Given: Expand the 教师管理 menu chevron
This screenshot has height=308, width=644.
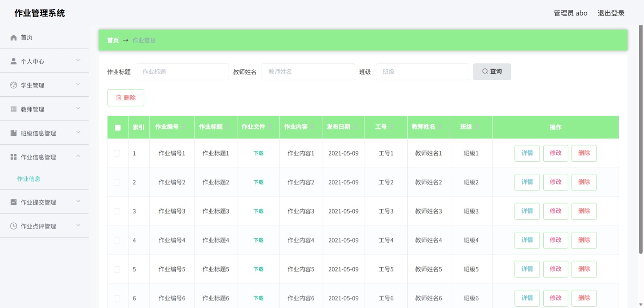Looking at the screenshot, I should (78, 108).
